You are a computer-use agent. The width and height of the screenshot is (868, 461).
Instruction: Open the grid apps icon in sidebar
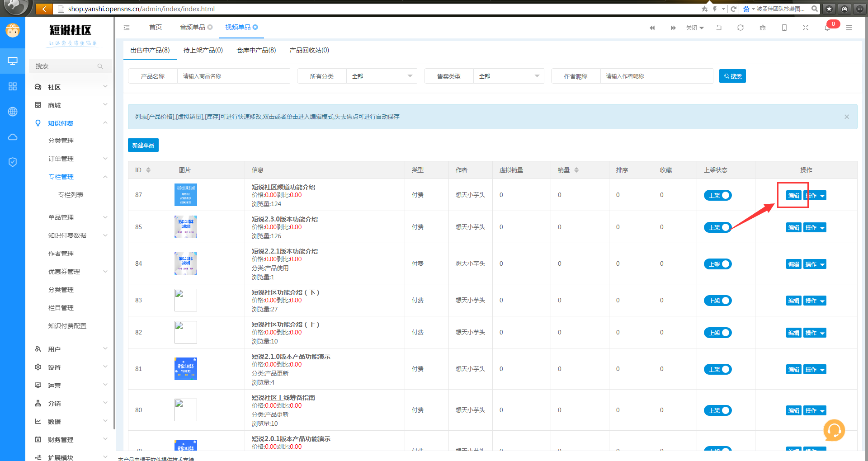coord(13,86)
